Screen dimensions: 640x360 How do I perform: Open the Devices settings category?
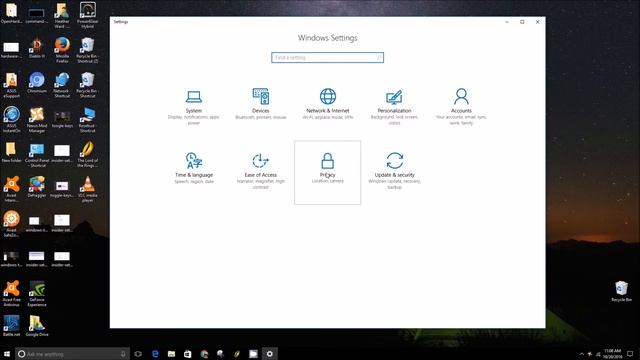coord(261,104)
